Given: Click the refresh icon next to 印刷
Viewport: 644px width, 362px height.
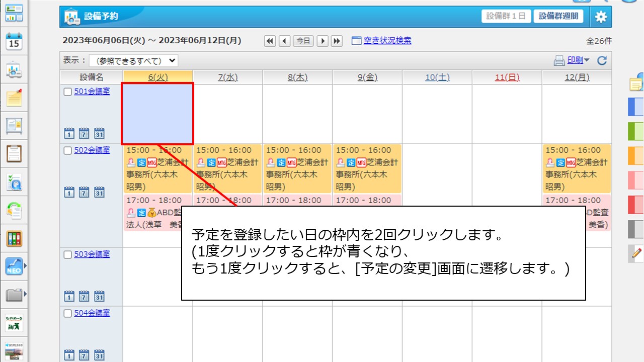Looking at the screenshot, I should pyautogui.click(x=602, y=61).
